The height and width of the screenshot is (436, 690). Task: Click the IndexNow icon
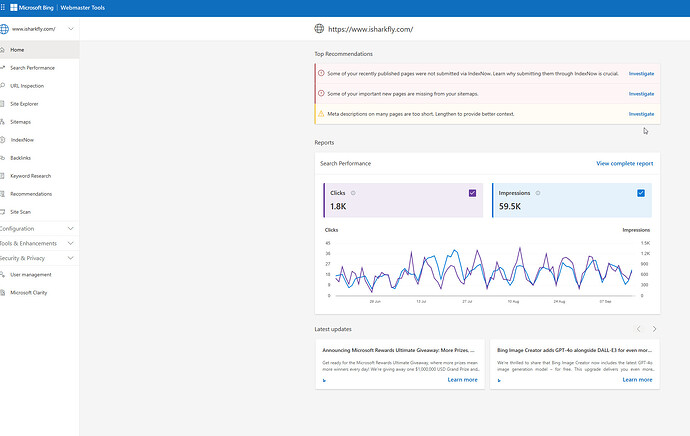pyautogui.click(x=2, y=140)
